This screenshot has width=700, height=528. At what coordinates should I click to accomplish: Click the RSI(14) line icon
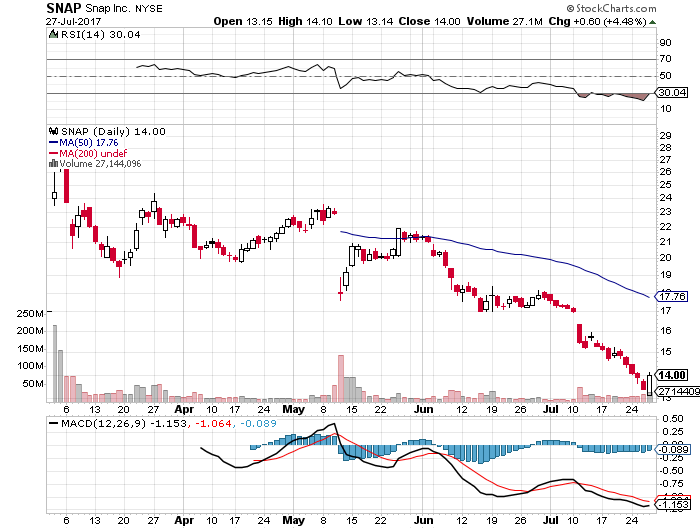(x=54, y=33)
